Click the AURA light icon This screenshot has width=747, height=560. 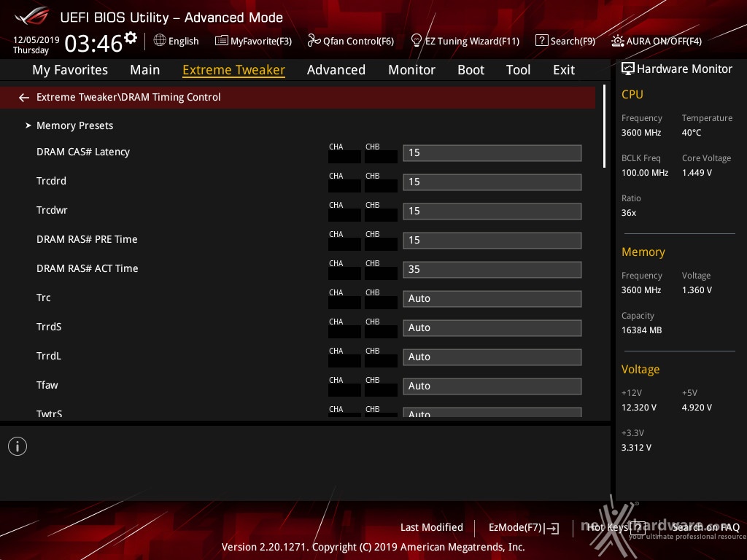tap(617, 41)
